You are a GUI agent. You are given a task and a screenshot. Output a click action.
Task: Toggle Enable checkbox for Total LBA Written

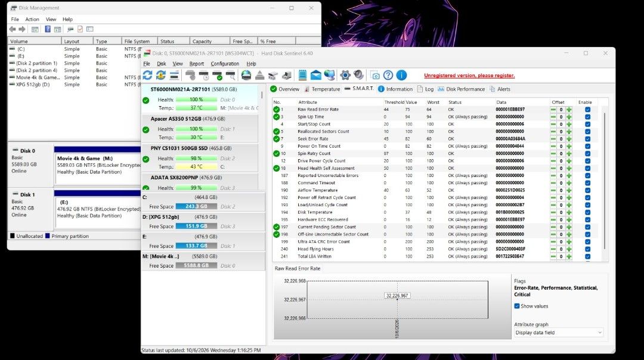click(588, 256)
